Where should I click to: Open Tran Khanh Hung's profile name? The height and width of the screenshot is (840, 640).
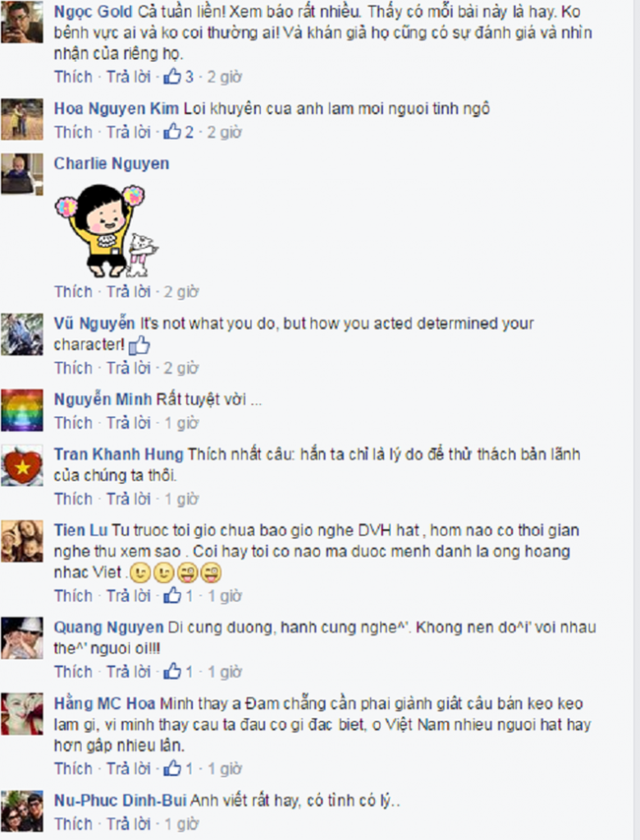point(119,454)
